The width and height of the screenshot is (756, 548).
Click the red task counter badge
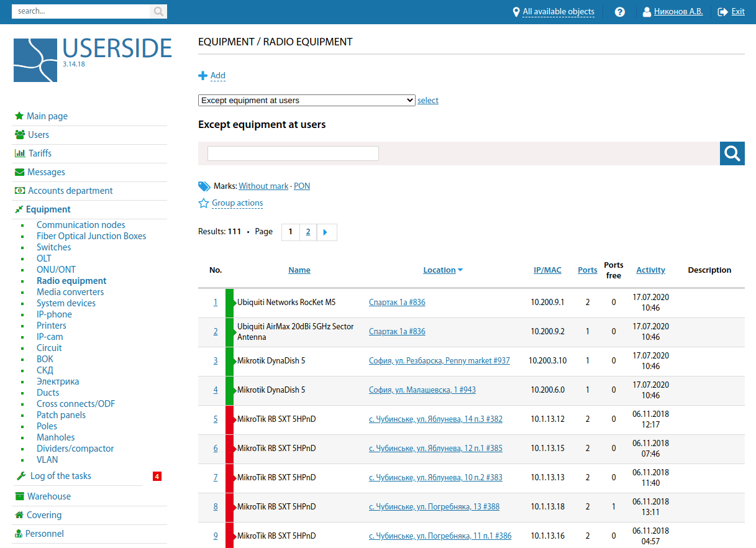click(x=157, y=477)
